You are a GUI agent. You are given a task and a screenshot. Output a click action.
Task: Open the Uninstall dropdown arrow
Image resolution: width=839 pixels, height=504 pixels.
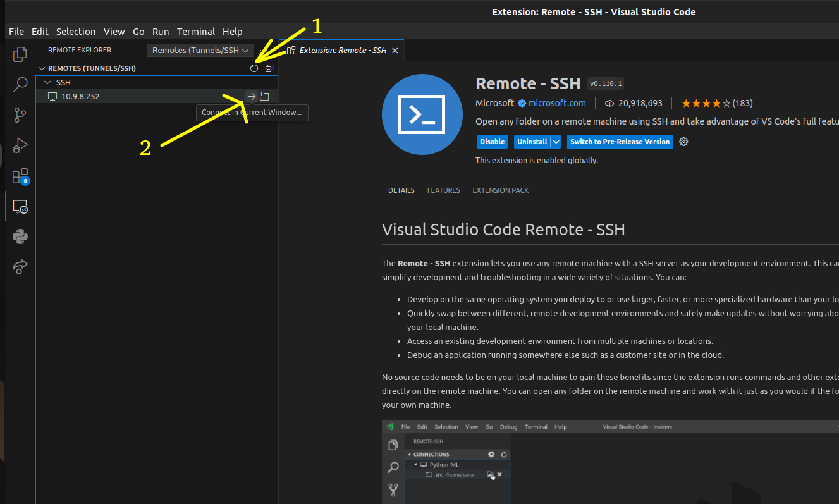[556, 142]
